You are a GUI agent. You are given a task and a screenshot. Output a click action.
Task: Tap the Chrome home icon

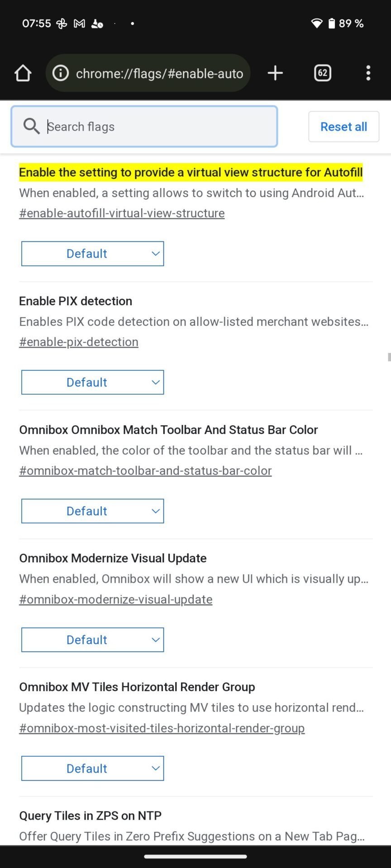(x=23, y=73)
